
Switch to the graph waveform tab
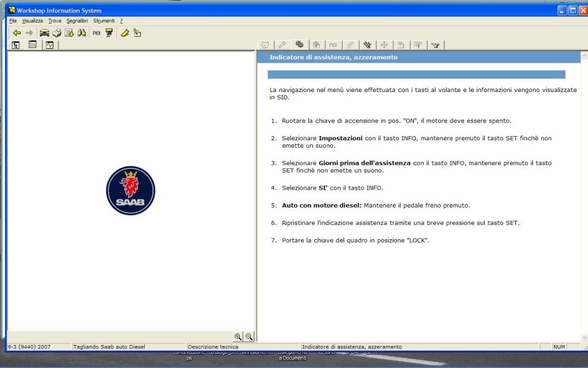(49, 45)
